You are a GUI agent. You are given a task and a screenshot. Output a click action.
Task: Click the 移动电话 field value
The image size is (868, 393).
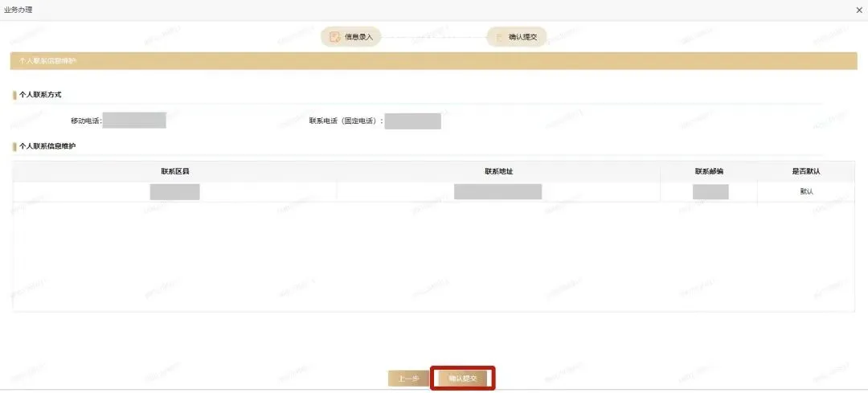point(134,120)
